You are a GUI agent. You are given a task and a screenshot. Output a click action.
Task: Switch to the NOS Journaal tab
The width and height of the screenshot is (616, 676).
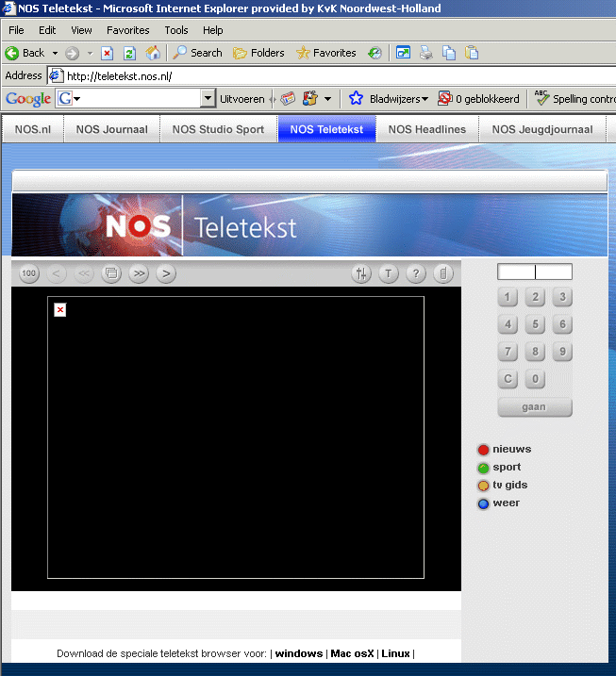point(112,129)
